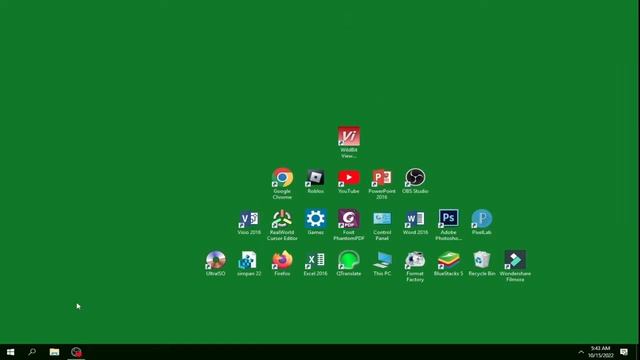Select the BlueStacks 5 shortcut

(x=448, y=264)
